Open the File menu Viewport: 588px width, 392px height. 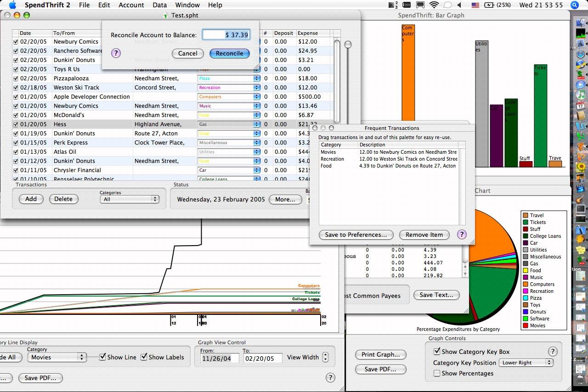(84, 5)
